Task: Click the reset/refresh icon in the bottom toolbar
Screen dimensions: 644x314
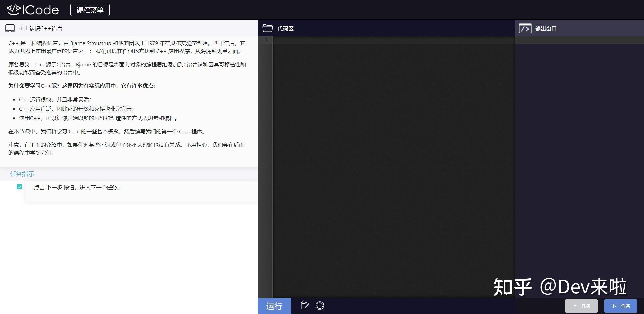Action: tap(320, 306)
